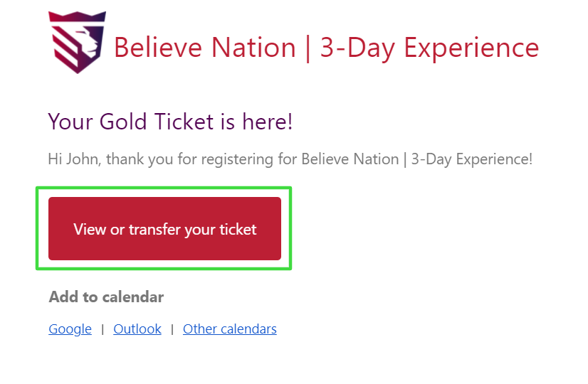Click the word Nation in the red header title

pos(253,48)
